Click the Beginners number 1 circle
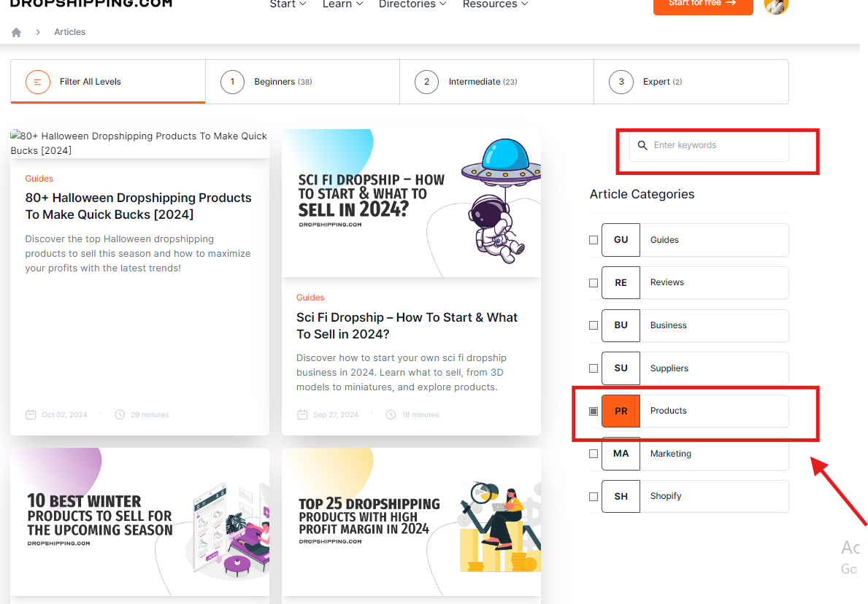The height and width of the screenshot is (604, 868). click(x=232, y=82)
